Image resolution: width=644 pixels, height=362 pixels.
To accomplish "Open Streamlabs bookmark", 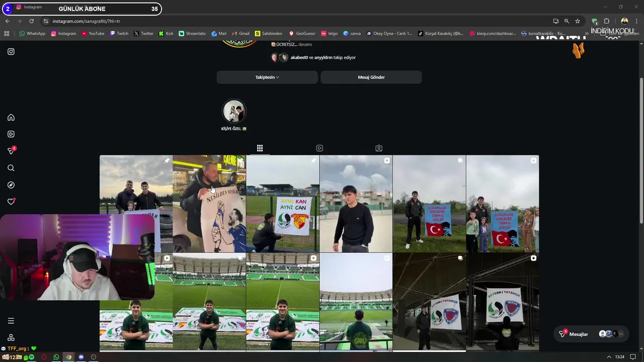I will (192, 34).
